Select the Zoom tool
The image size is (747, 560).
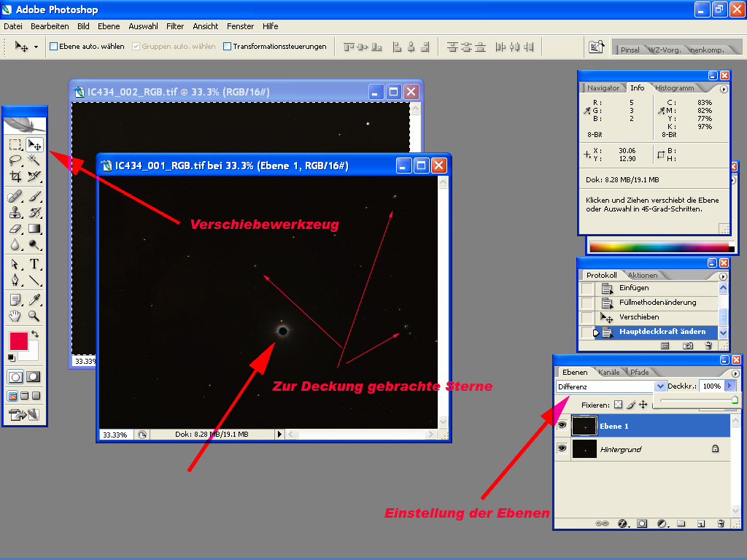(x=34, y=316)
